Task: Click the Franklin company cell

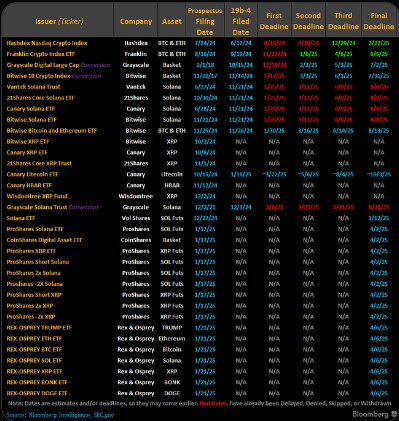Action: pos(136,54)
